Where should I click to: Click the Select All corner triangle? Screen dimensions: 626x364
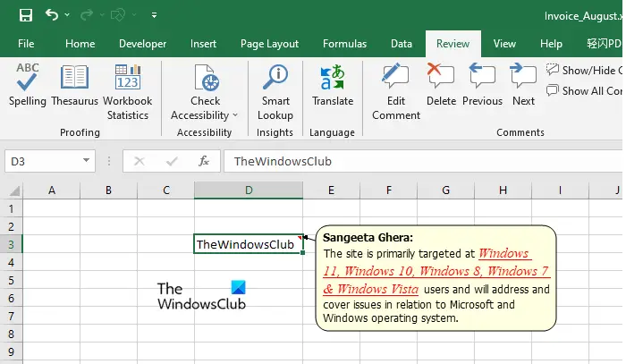[x=14, y=190]
